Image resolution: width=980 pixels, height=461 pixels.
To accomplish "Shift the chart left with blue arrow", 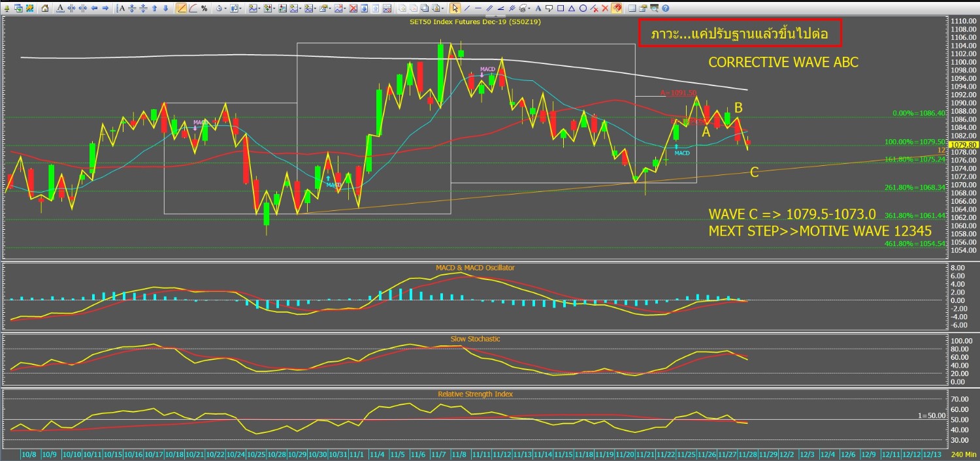I will [x=94, y=8].
